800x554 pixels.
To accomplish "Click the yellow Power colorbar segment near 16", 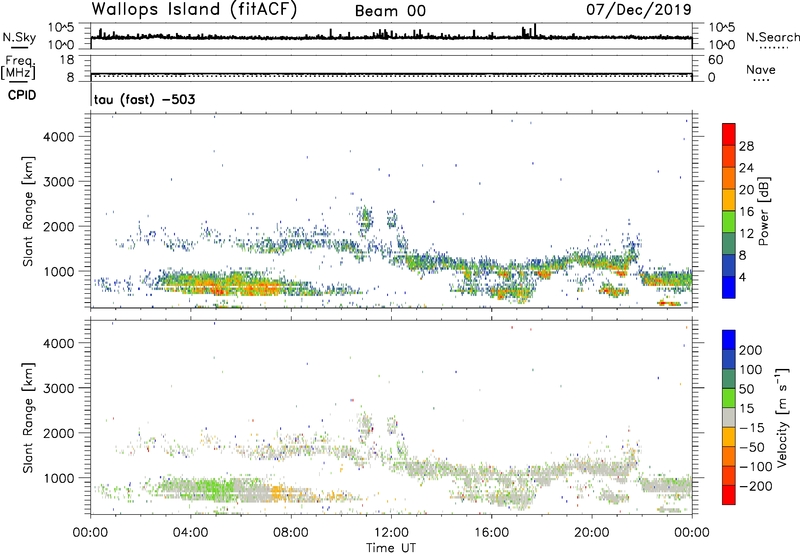I will [x=729, y=200].
